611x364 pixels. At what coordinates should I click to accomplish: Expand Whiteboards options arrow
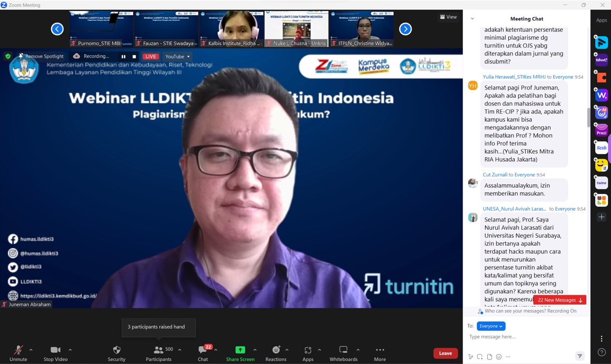coord(358,350)
